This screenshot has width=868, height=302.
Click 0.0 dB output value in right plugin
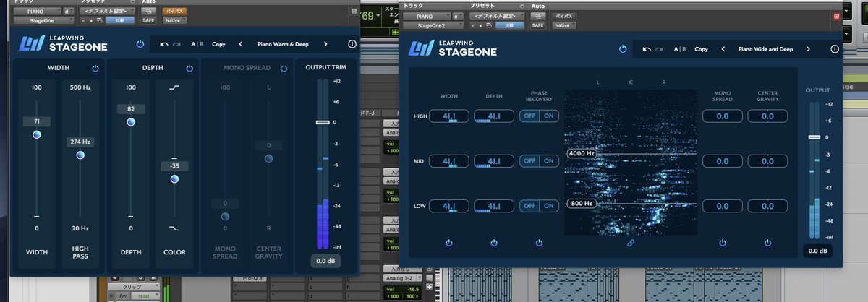(x=817, y=251)
